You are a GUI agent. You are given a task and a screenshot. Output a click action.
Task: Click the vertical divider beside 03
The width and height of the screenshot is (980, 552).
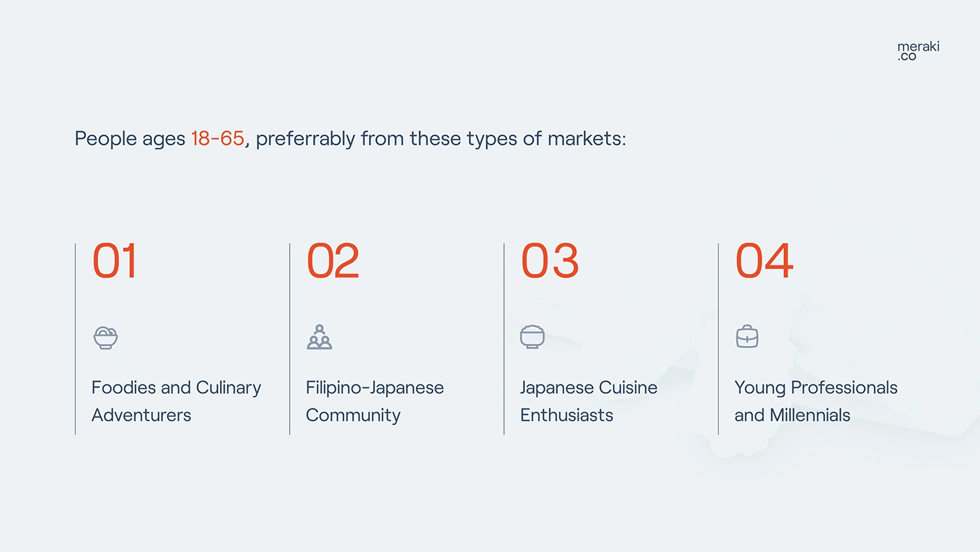(x=504, y=338)
